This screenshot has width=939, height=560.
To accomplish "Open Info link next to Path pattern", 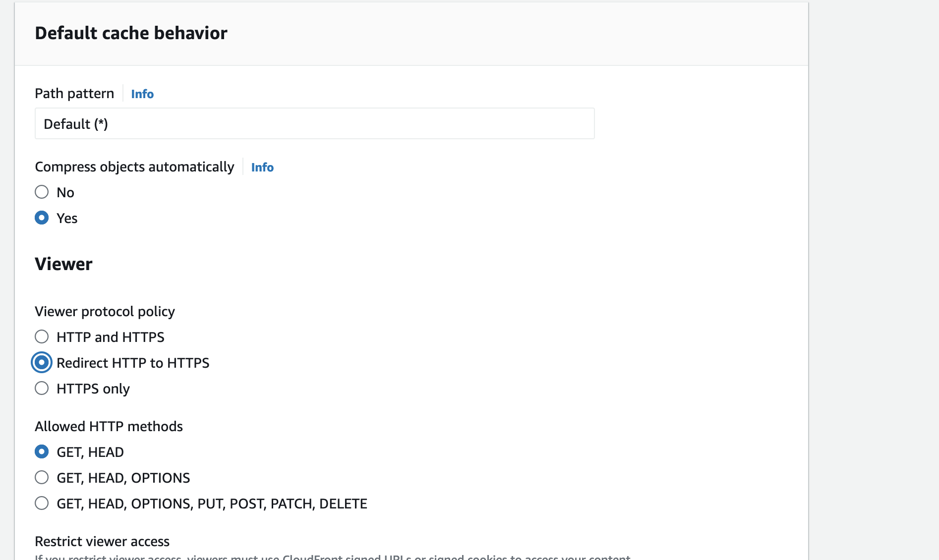I will (142, 94).
